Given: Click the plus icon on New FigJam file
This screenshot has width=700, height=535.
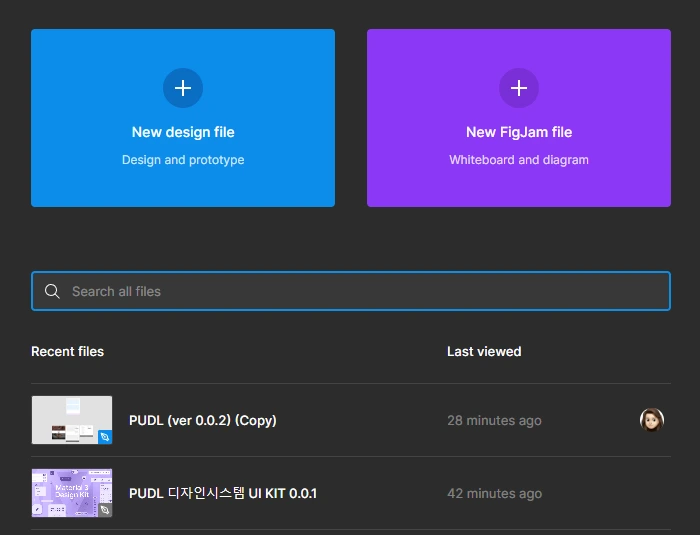Looking at the screenshot, I should coord(519,88).
